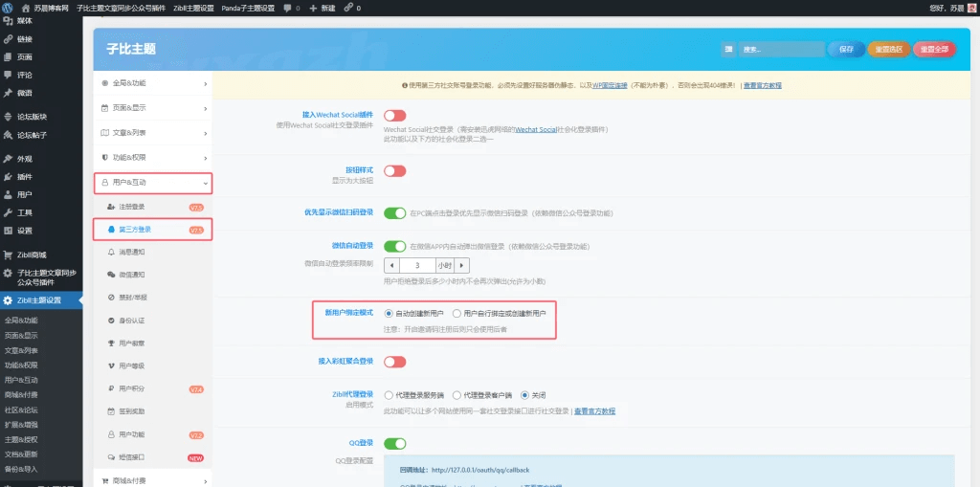Image resolution: width=980 pixels, height=487 pixels.
Task: Select 用户等级 item in sidebar
Action: pyautogui.click(x=152, y=365)
